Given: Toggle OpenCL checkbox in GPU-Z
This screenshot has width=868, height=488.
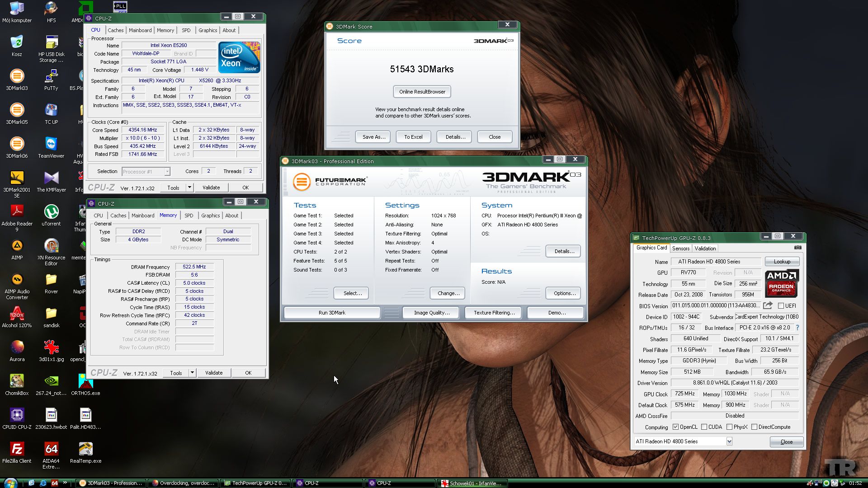Looking at the screenshot, I should pyautogui.click(x=675, y=427).
